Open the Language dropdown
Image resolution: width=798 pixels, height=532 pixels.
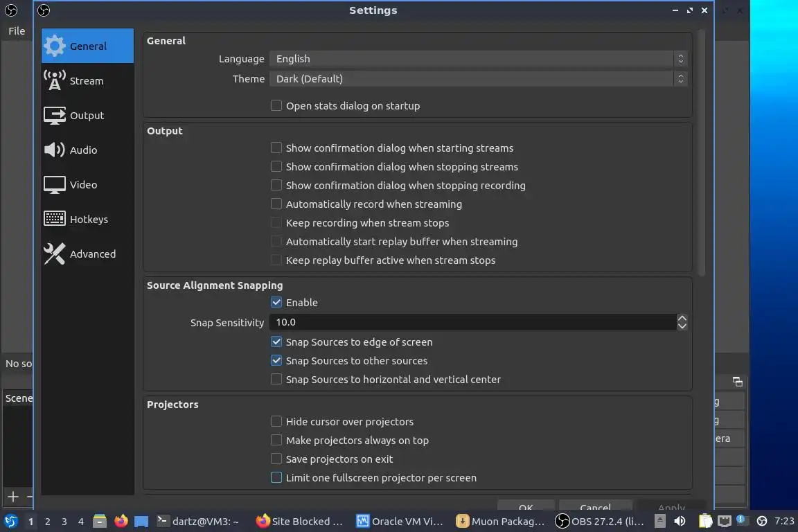coord(477,59)
